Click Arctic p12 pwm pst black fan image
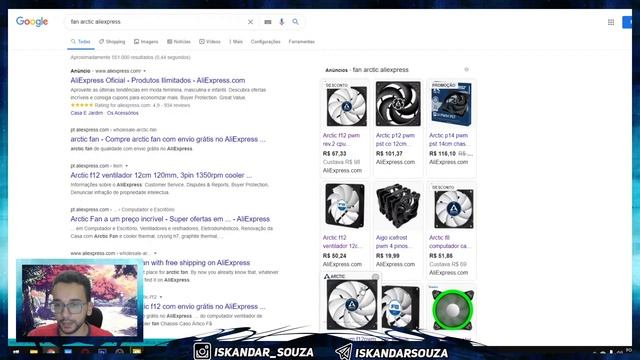This screenshot has height=360, width=640. coord(398,104)
